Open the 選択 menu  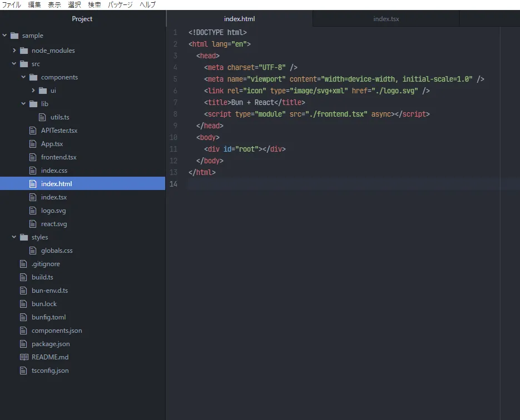(75, 4)
